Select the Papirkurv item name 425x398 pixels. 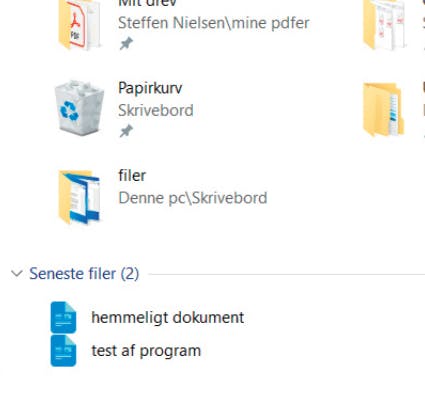pos(150,88)
